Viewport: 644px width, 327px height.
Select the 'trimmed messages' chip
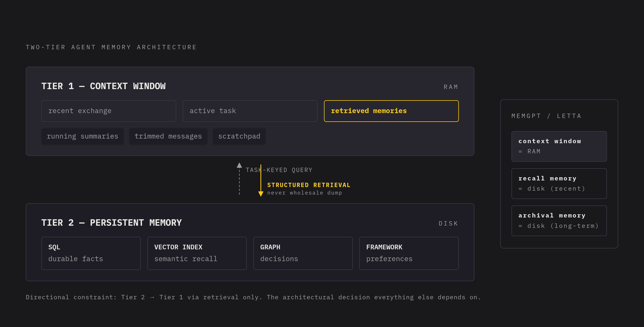coord(168,136)
